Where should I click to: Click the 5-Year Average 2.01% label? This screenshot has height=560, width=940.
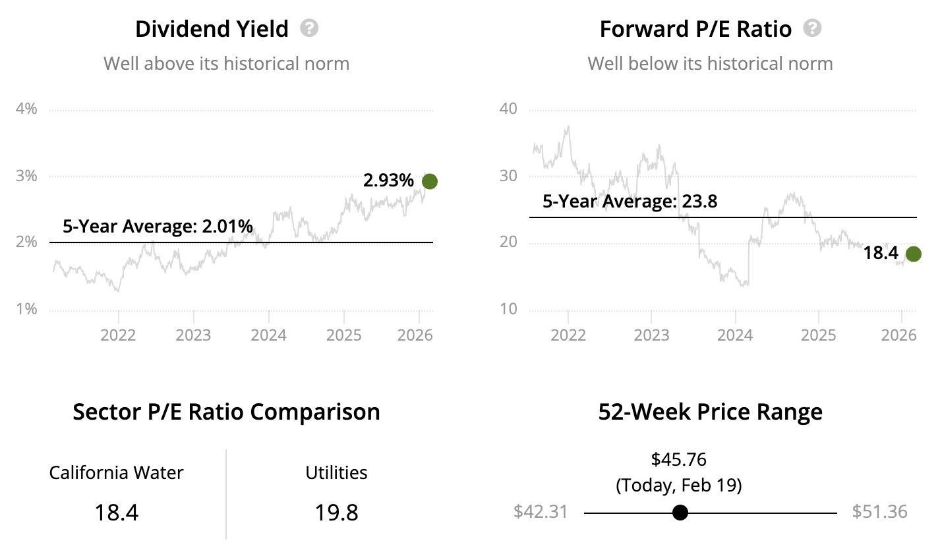pyautogui.click(x=158, y=227)
